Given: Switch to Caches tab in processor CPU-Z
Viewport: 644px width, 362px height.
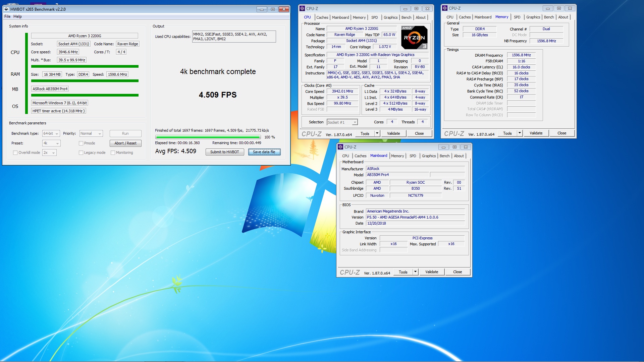Looking at the screenshot, I should [x=322, y=17].
